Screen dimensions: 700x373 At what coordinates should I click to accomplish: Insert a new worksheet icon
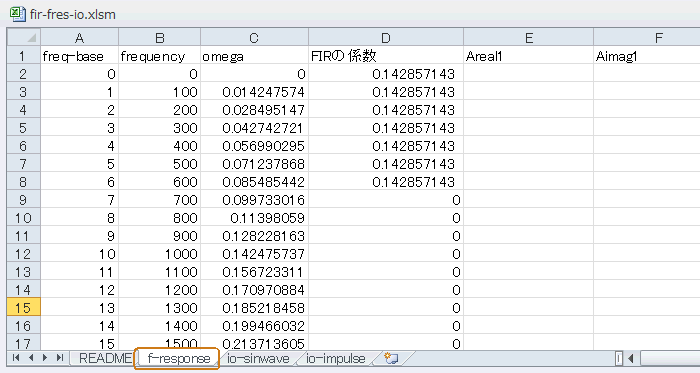391,358
